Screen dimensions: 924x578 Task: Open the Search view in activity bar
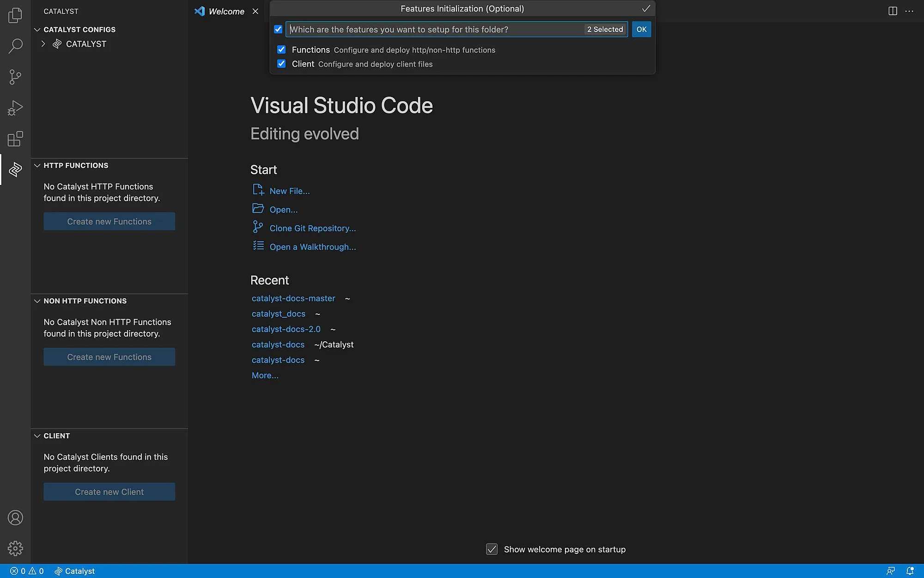15,46
